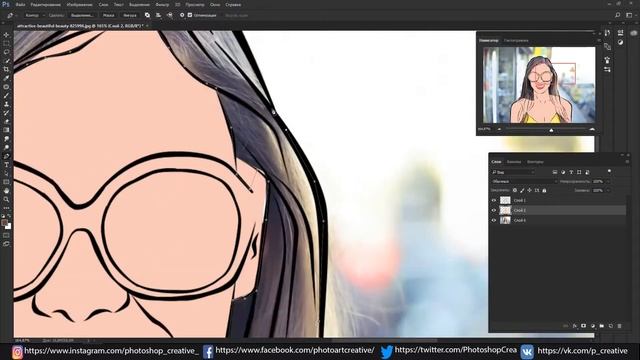The height and width of the screenshot is (360, 640).
Task: Create a new layer via panel icon
Action: (x=611, y=326)
